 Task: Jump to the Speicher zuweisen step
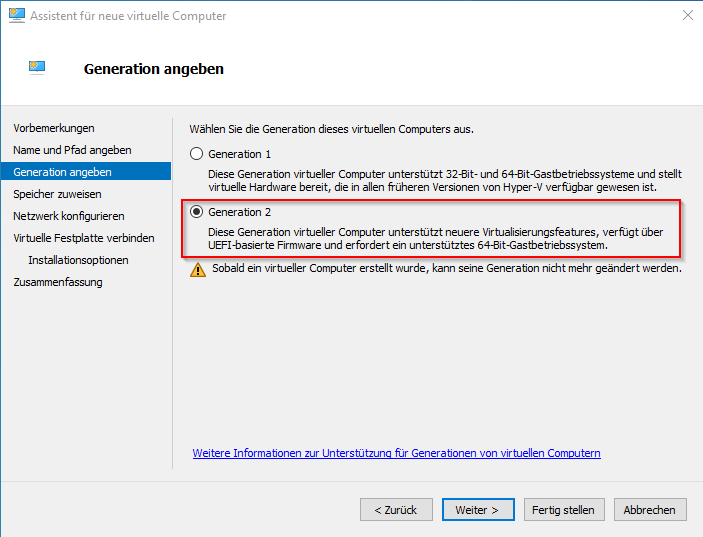click(57, 194)
